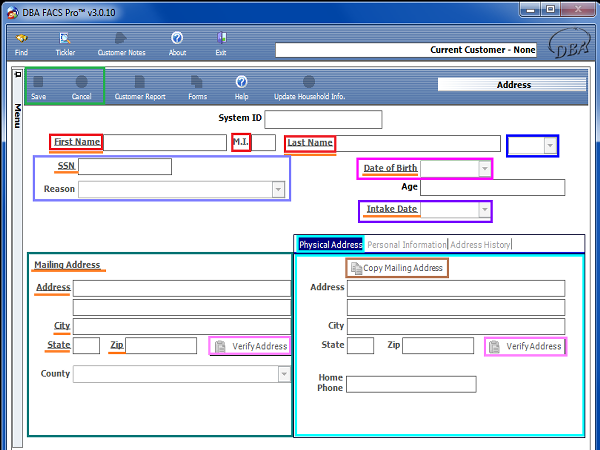Click the Physical Address Zip field

coord(438,346)
